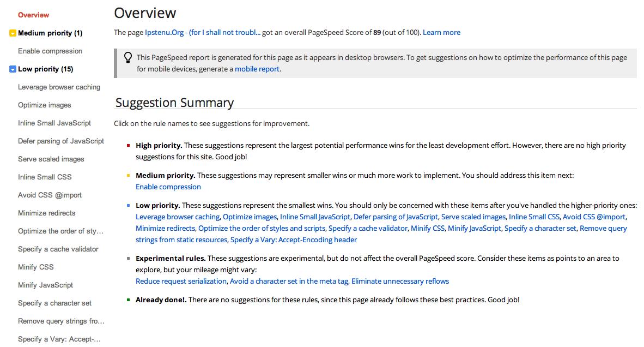Select "Leverage browser caching" in the sidebar
This screenshot has width=644, height=347.
(x=59, y=87)
